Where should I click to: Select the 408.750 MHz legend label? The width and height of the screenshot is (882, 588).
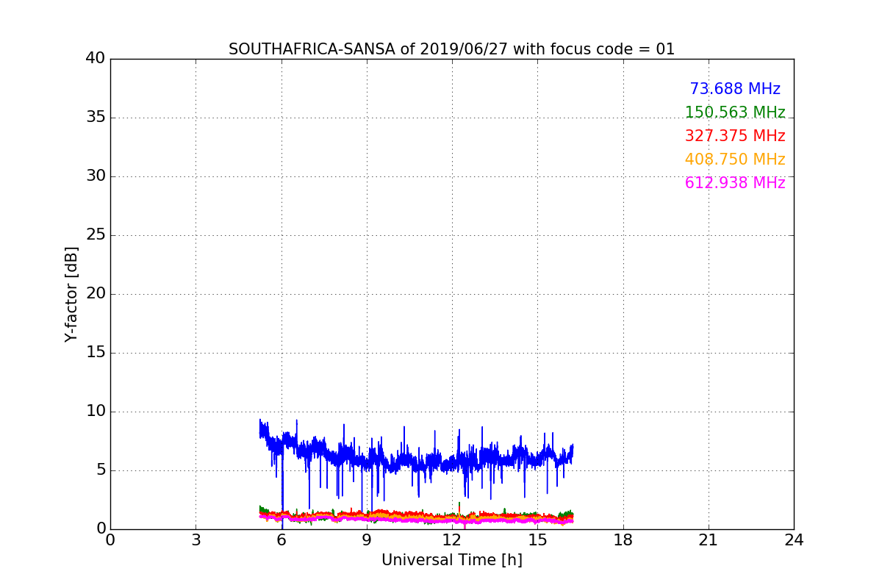point(735,159)
